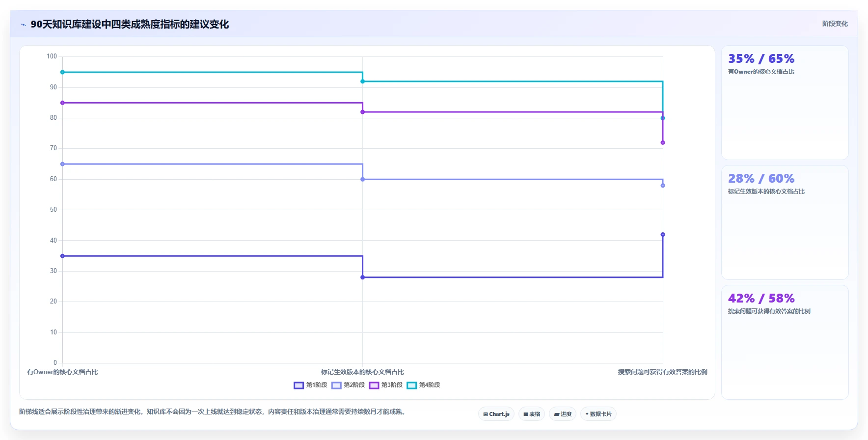
Task: Click the y-axis value 50
Action: 53,210
